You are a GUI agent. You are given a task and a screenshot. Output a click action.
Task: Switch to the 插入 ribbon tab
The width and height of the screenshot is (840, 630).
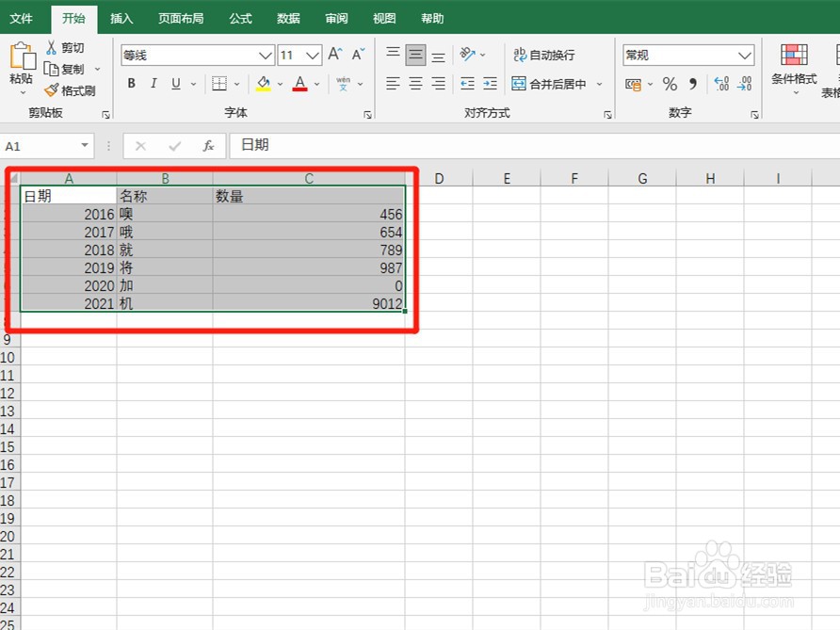point(121,18)
